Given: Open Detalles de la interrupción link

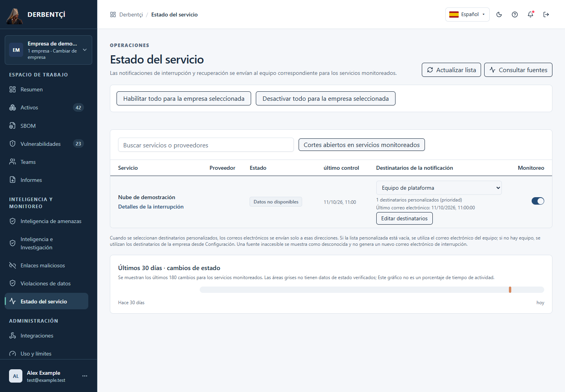Looking at the screenshot, I should 151,207.
